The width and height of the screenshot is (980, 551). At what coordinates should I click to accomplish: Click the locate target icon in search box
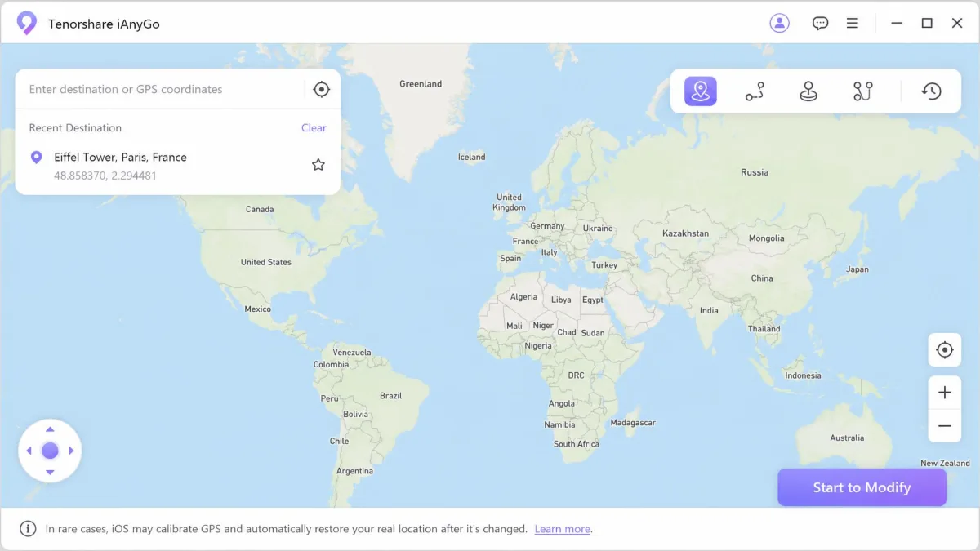pyautogui.click(x=322, y=89)
